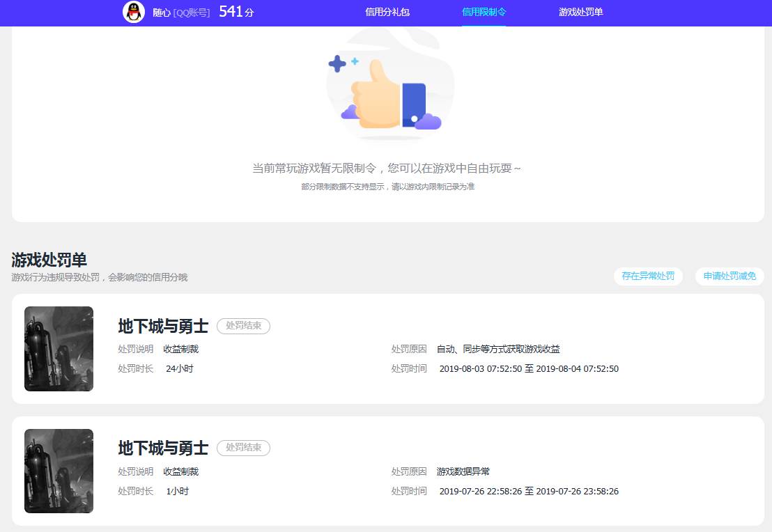Viewport: 772px width, 532px height.
Task: Click the bottom game cover thumbnail
Action: [x=59, y=471]
